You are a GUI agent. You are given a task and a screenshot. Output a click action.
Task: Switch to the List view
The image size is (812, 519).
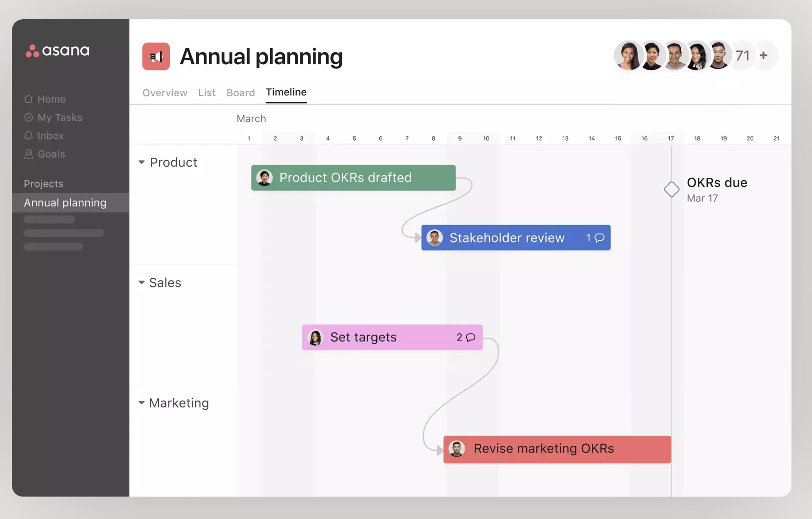click(206, 92)
